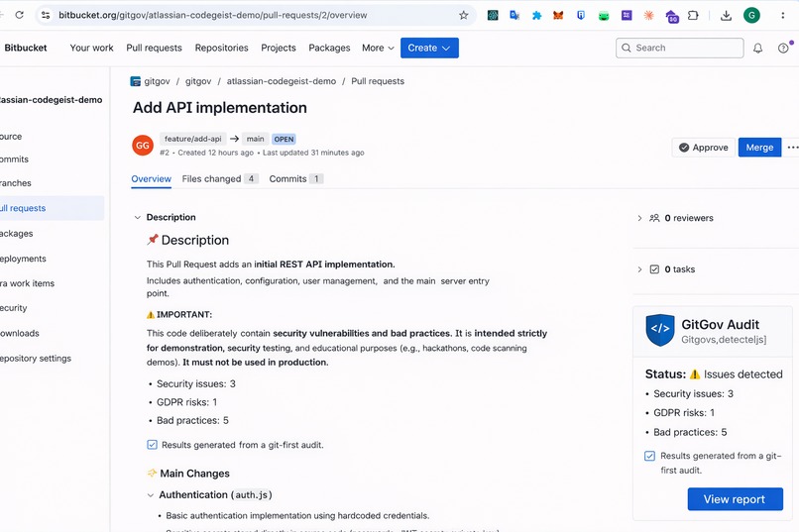Viewport: 799px width, 532px height.
Task: Click the browser address bar URL
Action: (x=212, y=15)
